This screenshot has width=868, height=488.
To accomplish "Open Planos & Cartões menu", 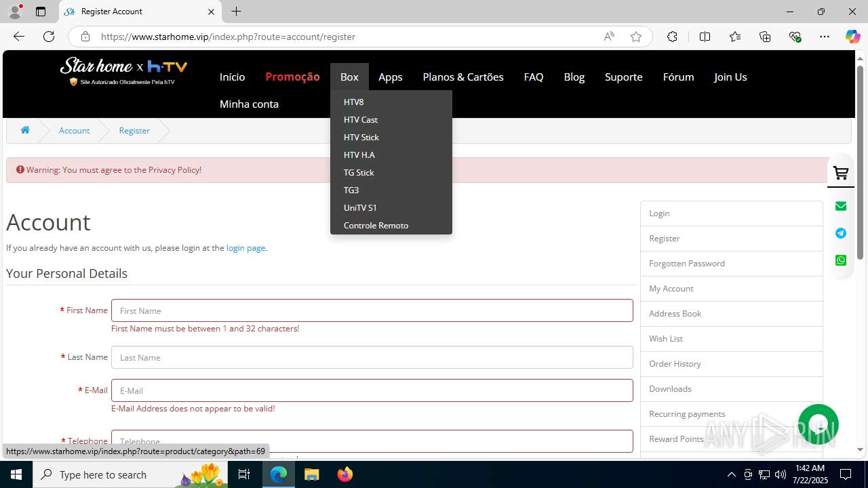I will [463, 77].
